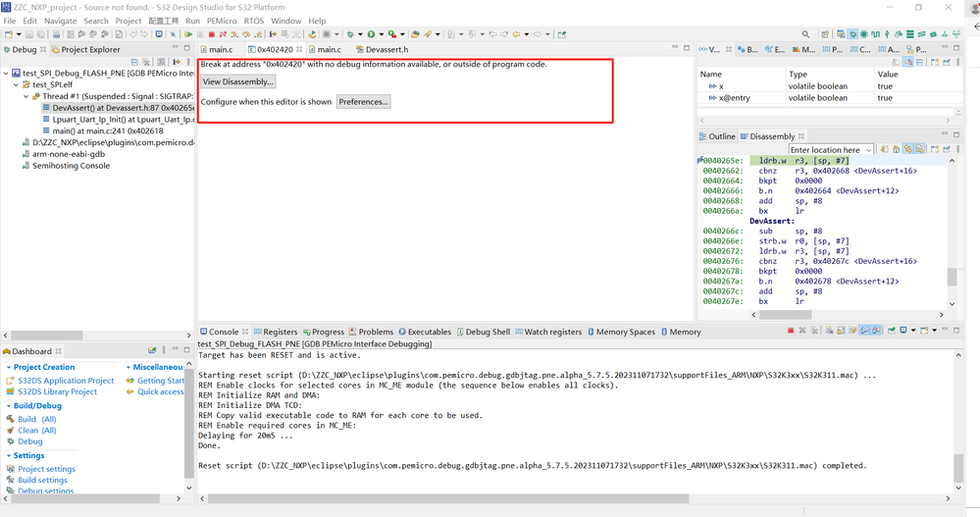Open the Navigate menu
This screenshot has height=517, width=980.
click(60, 21)
